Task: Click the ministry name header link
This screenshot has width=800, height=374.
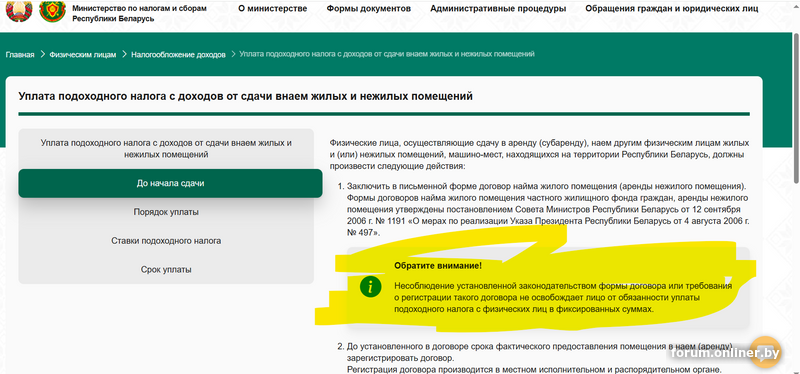Action: [139, 13]
